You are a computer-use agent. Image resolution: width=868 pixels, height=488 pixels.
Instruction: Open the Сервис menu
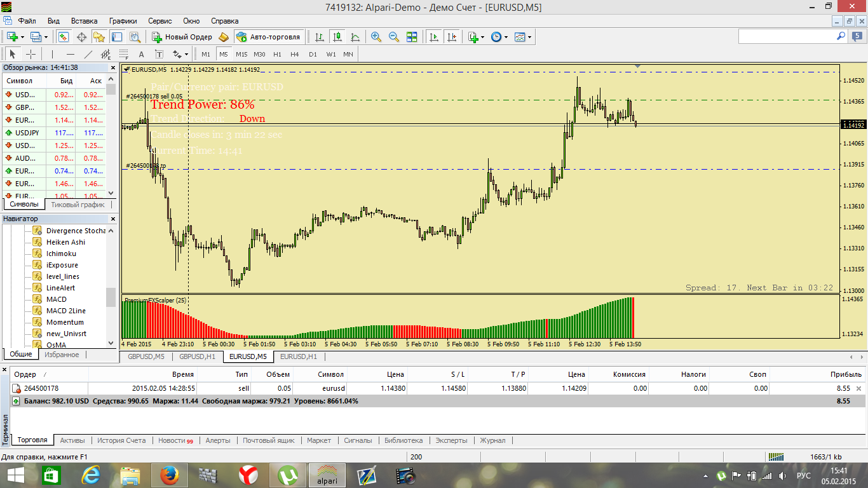coord(160,21)
